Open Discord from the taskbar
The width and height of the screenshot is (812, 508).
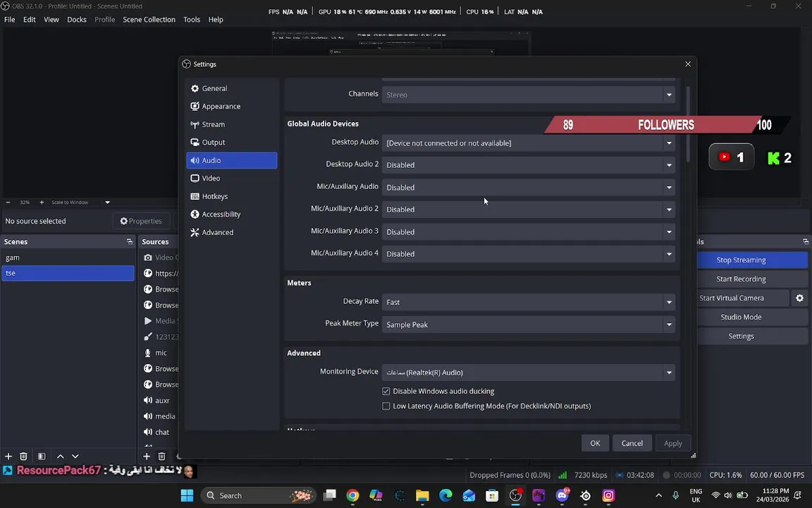pyautogui.click(x=562, y=495)
